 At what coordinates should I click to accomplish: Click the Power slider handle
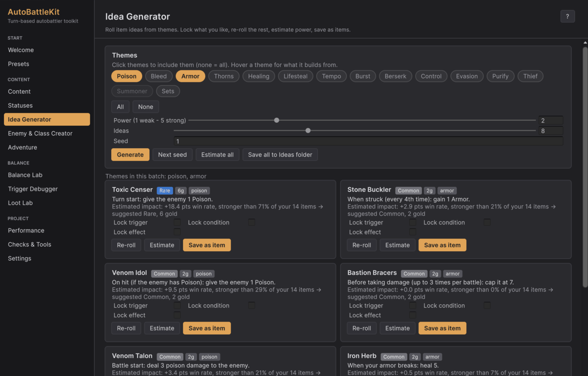pyautogui.click(x=277, y=121)
